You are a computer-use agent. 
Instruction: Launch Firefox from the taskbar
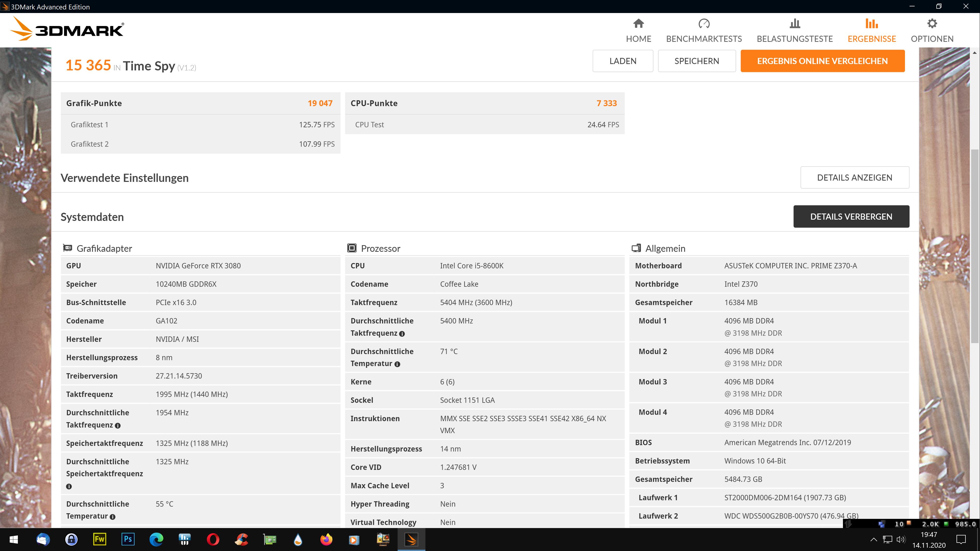(326, 539)
